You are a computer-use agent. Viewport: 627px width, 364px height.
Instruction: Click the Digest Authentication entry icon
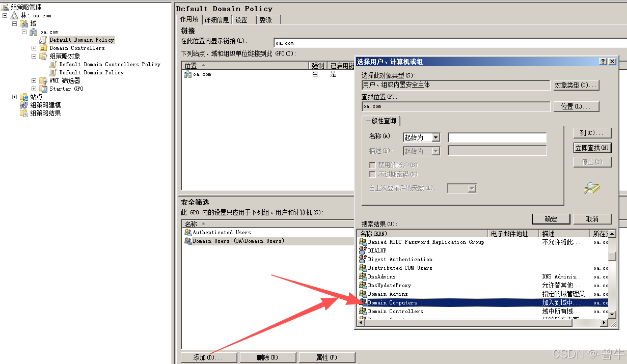(363, 259)
